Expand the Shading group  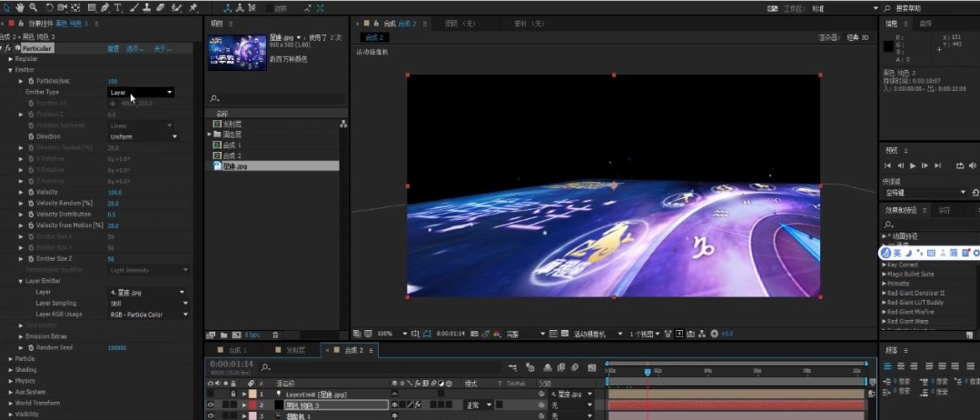tap(11, 369)
